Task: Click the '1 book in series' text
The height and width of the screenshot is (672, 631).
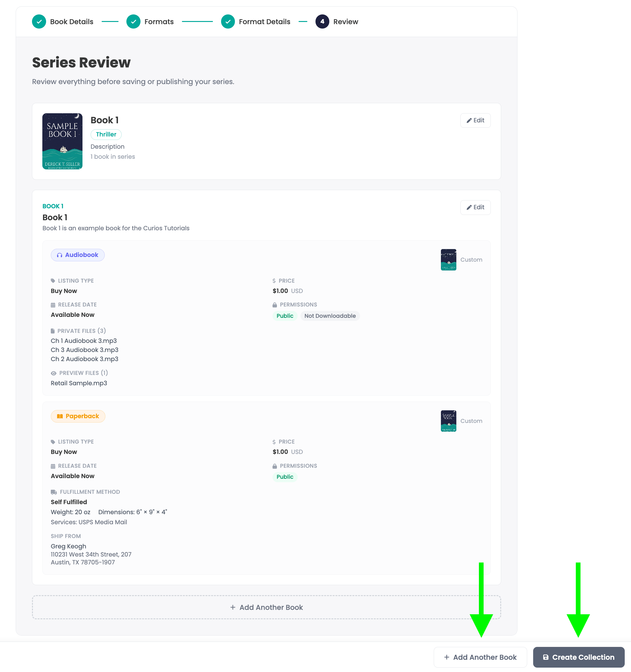Action: pyautogui.click(x=113, y=157)
